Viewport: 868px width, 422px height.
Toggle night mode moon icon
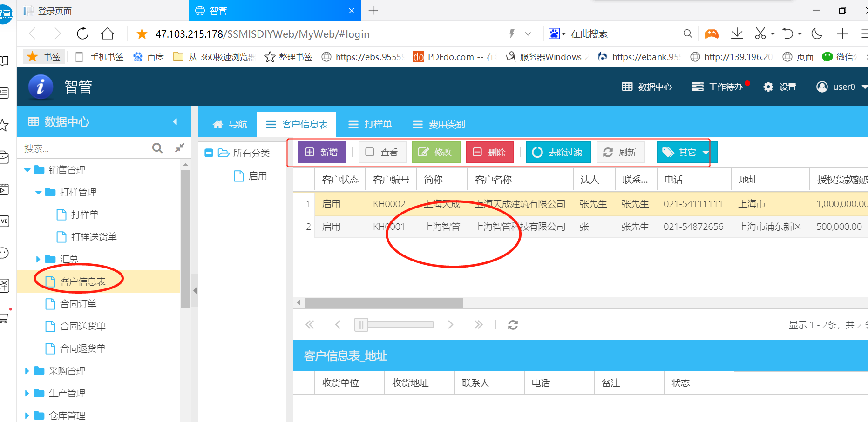[816, 33]
